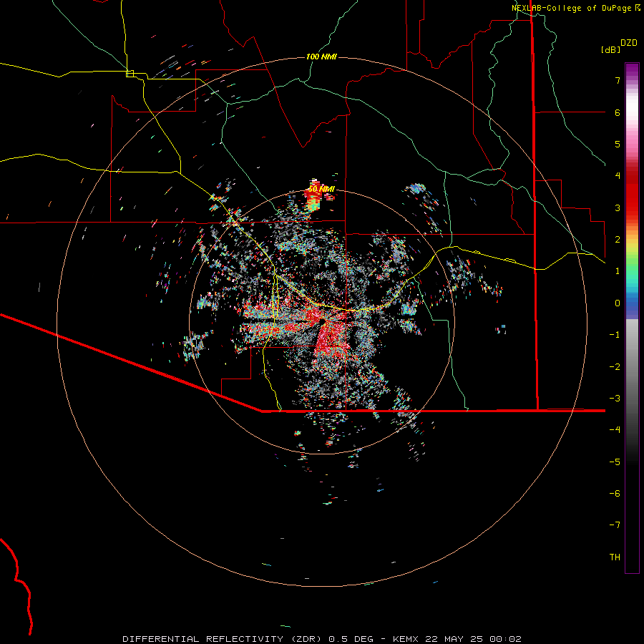Click the -4 dB scale tick label
The image size is (644, 644).
click(x=615, y=430)
